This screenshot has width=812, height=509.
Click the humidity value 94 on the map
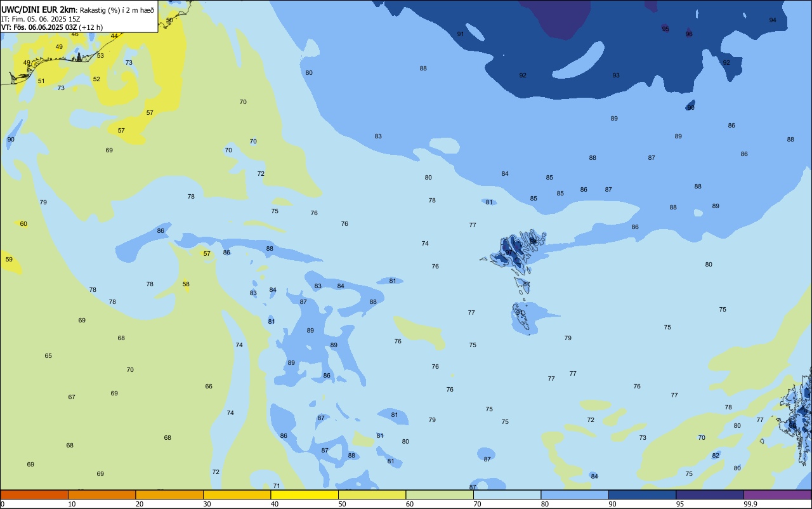click(773, 20)
